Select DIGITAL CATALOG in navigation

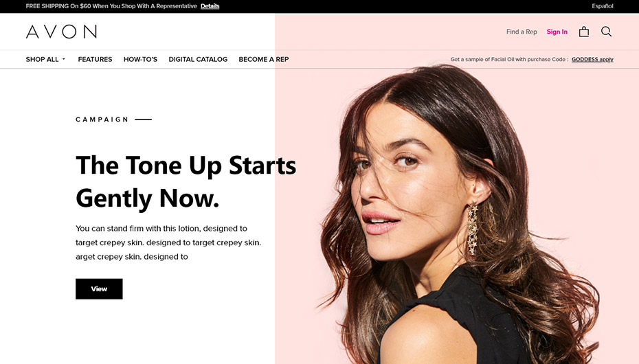(x=198, y=60)
